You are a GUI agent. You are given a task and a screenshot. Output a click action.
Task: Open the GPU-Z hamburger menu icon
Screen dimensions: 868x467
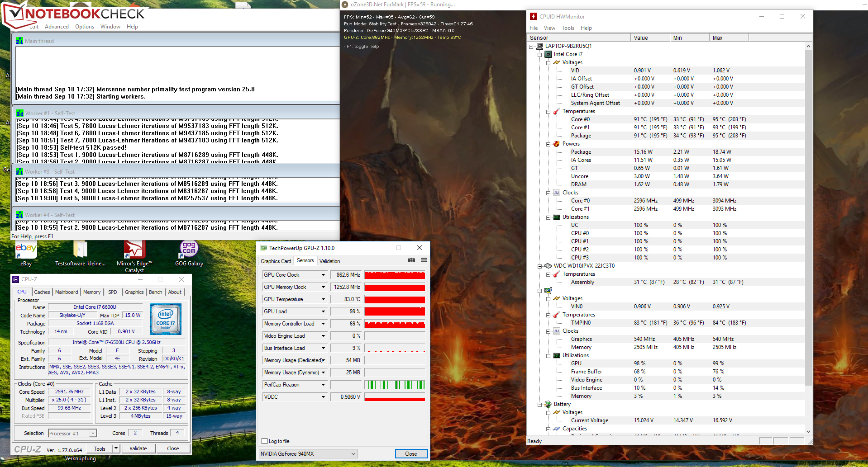pos(424,260)
